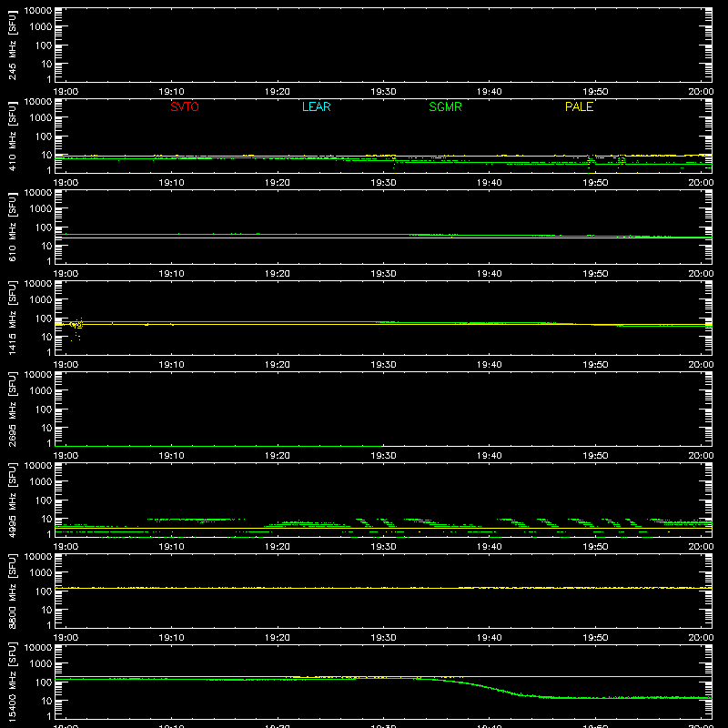Select the "245 MHz [SFU]" axis title
Viewport: 728px width, 728px height.
click(13, 45)
